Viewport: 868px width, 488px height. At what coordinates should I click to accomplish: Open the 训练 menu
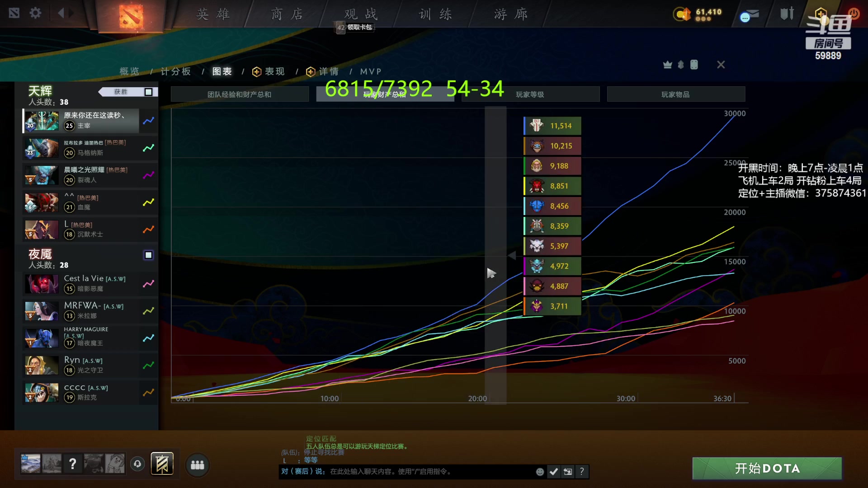click(x=435, y=14)
